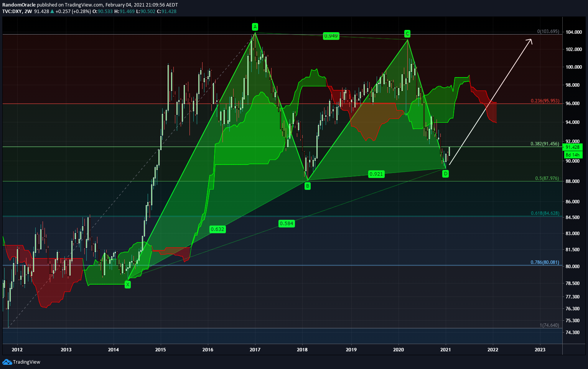Click Fibonacci level 0.5(87.976) label
Viewport: 588px width, 369px height.
(x=547, y=178)
